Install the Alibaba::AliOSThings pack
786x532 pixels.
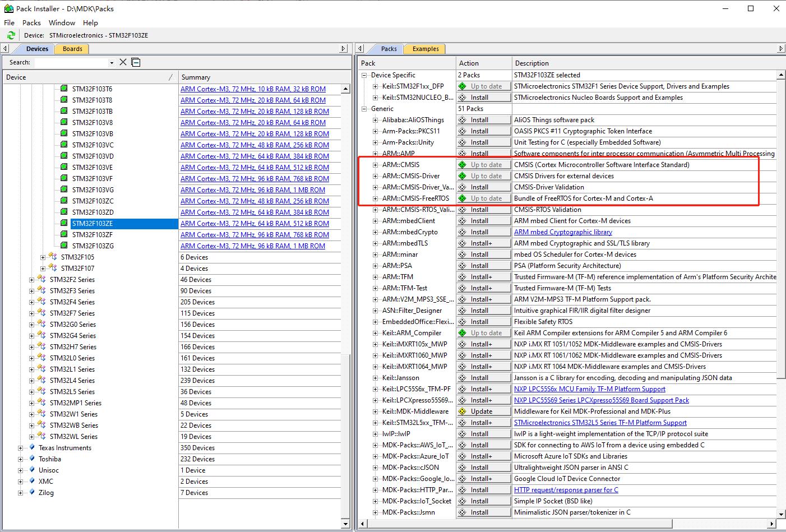(x=483, y=120)
